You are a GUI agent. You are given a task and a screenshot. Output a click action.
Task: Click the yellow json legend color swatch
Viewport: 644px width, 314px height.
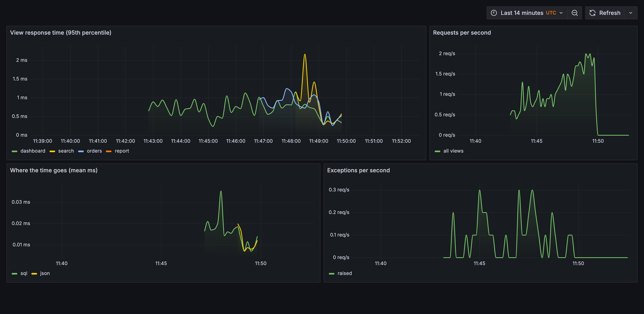[34, 274]
